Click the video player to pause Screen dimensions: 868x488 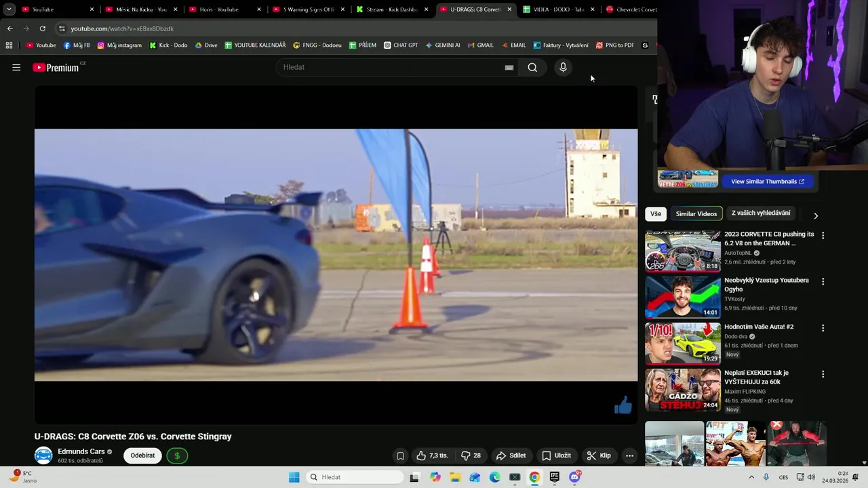[336, 255]
